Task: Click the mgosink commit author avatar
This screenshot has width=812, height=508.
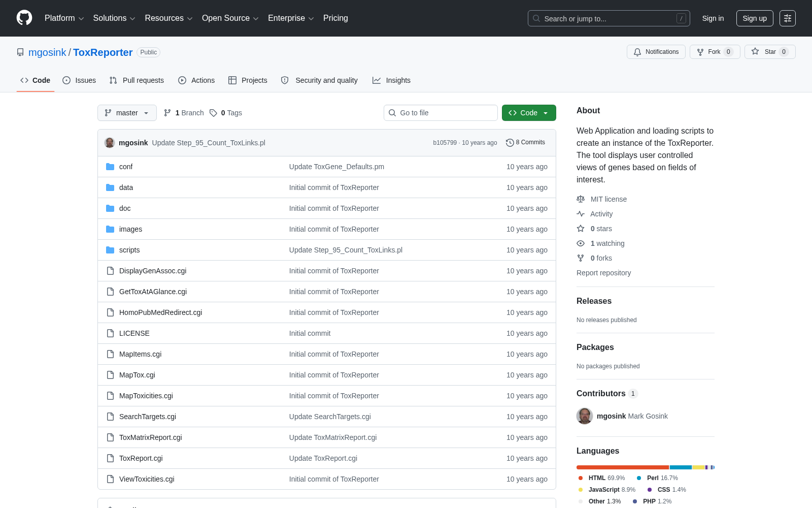Action: [x=110, y=143]
